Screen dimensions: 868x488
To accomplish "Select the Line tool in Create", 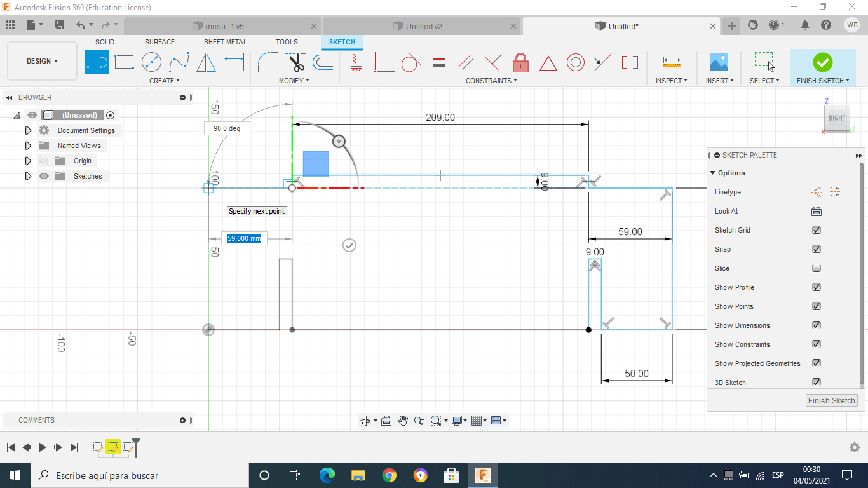I will (x=97, y=62).
